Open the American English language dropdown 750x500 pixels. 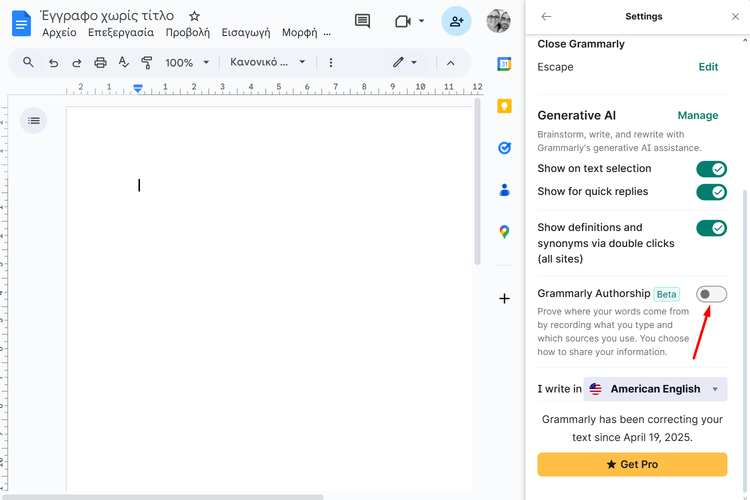click(655, 389)
